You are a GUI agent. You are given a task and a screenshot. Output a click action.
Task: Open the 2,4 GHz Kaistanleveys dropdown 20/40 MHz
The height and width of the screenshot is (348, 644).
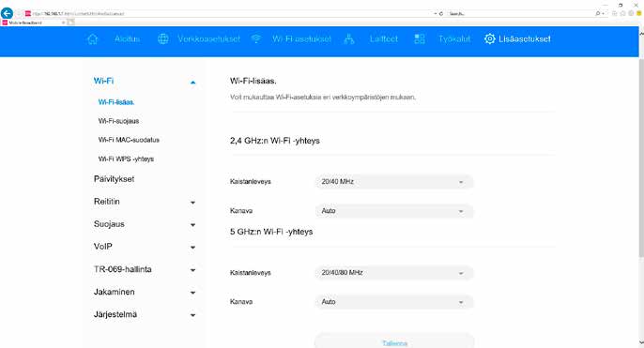pos(394,181)
